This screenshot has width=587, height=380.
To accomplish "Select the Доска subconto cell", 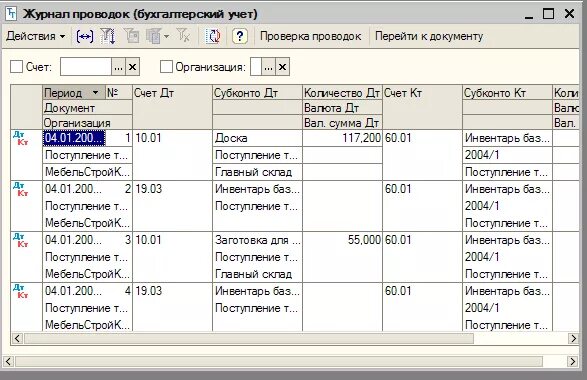I will pos(257,138).
